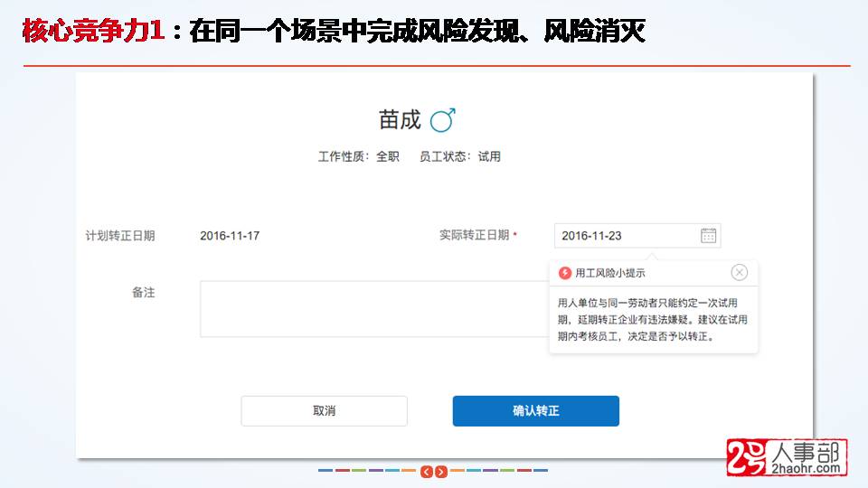868x488 pixels.
Task: Go to previous slide with left arrow
Action: point(427,471)
